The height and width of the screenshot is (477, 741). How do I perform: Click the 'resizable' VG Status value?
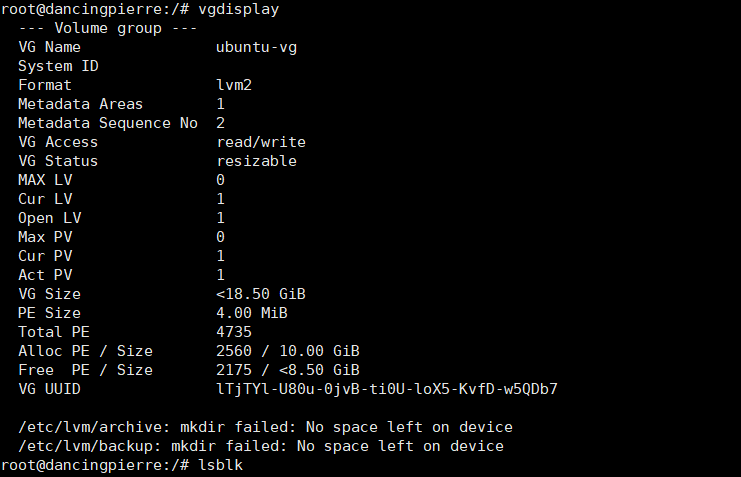coord(256,161)
